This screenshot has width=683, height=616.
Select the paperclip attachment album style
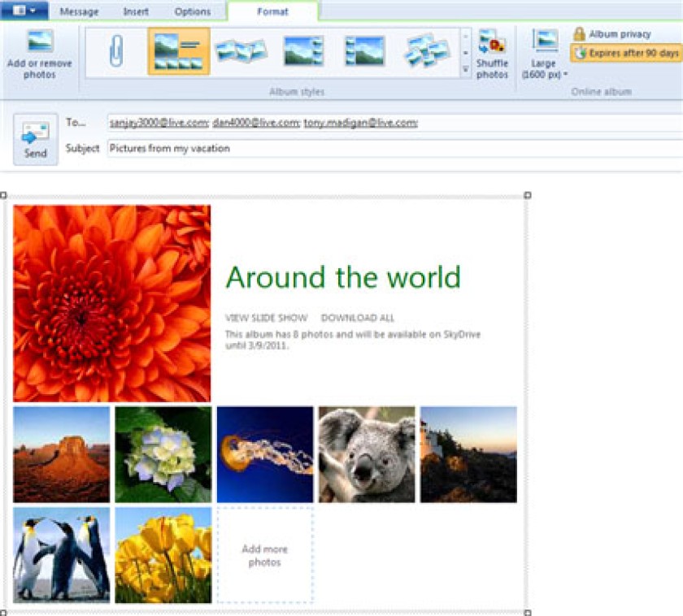(115, 51)
